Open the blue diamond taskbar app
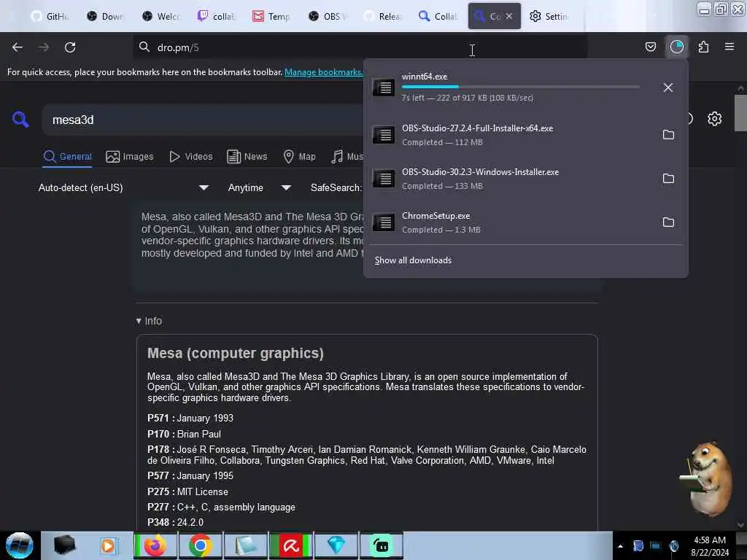The height and width of the screenshot is (560, 747). (336, 545)
